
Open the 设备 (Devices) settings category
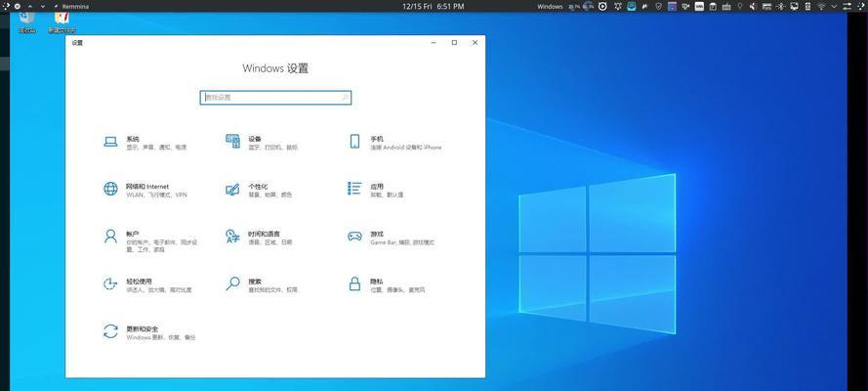pos(262,143)
